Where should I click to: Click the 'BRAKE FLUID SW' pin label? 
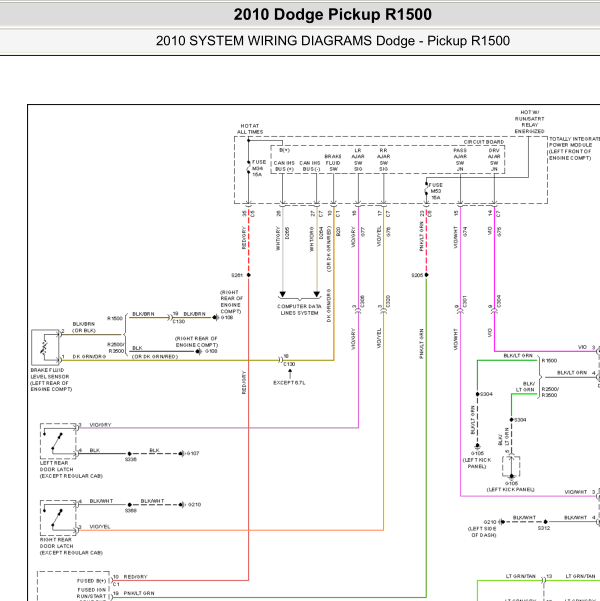pos(333,163)
